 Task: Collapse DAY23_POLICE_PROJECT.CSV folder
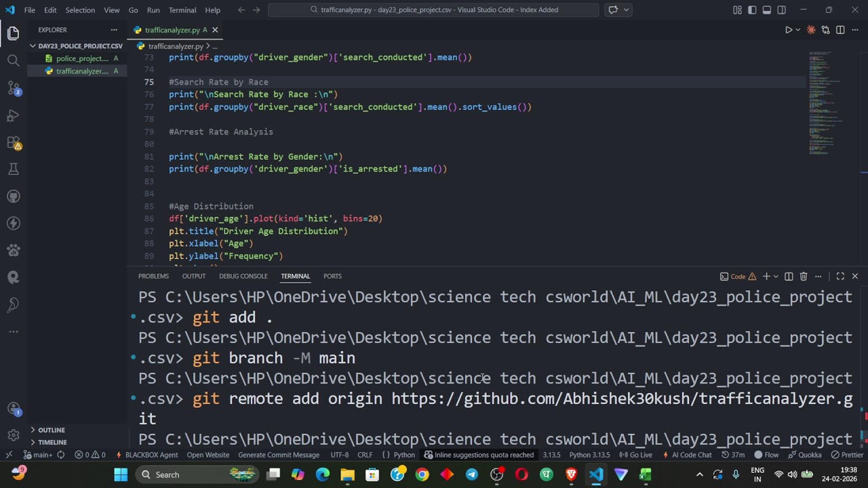pyautogui.click(x=77, y=46)
